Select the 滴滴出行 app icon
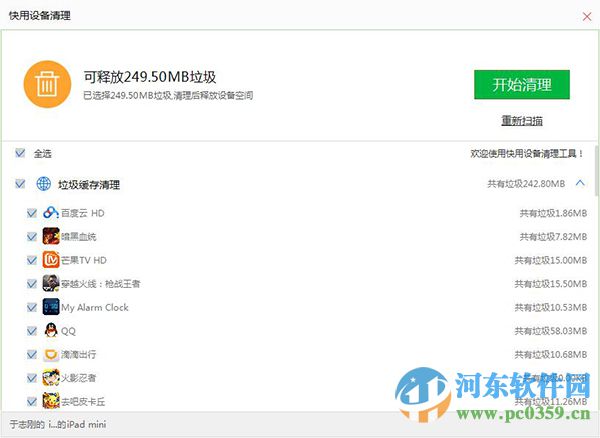 coord(51,355)
